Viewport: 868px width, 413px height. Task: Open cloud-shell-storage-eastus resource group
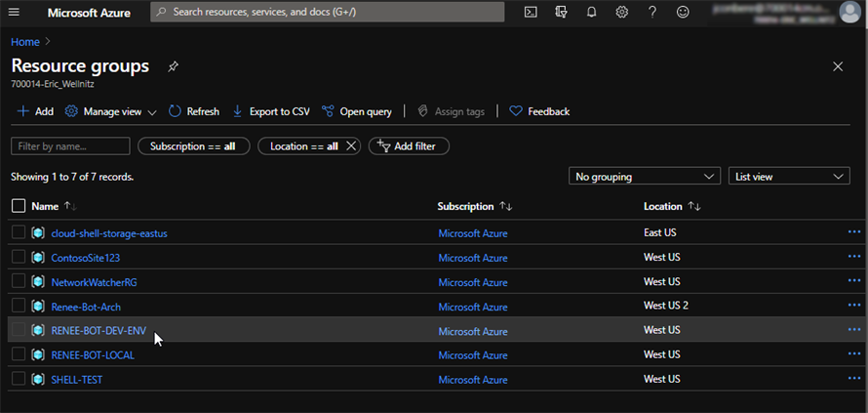(x=109, y=233)
